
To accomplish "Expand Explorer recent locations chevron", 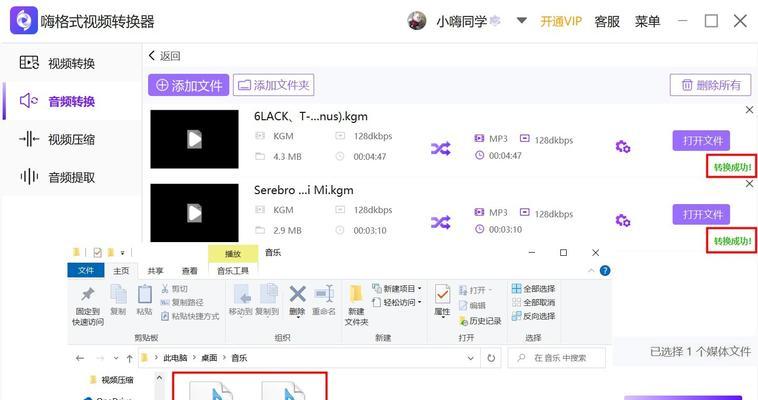I will (x=116, y=358).
